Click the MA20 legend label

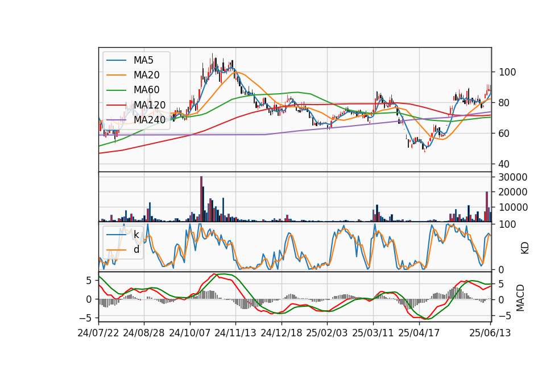point(146,75)
